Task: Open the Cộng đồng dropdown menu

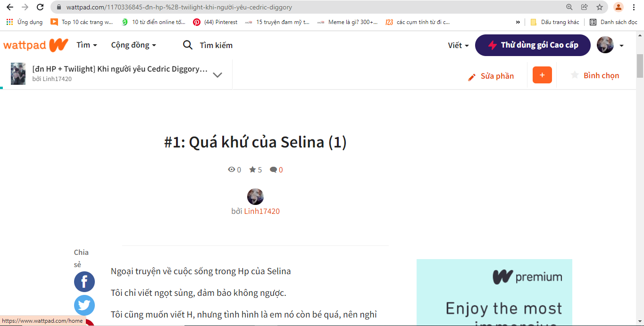Action: click(134, 45)
